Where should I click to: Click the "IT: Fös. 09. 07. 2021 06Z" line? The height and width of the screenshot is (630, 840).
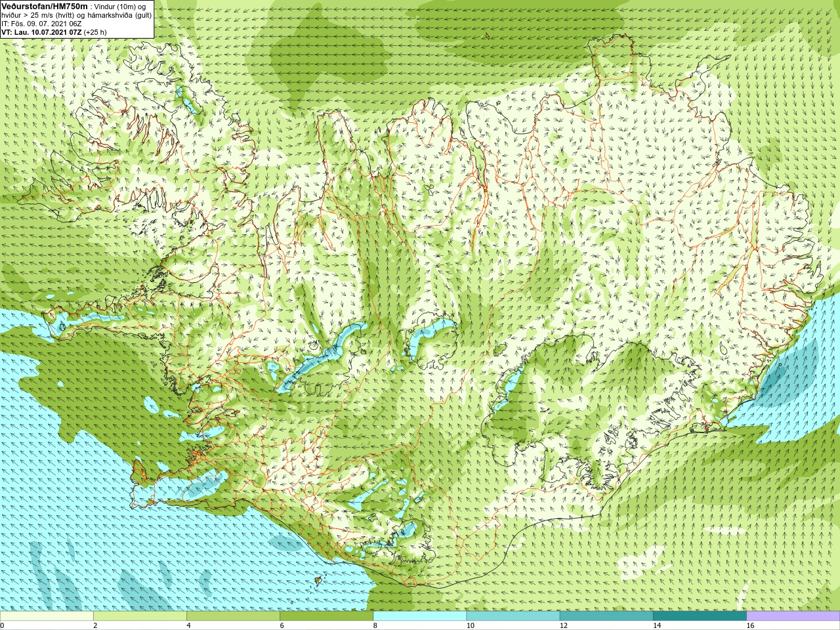pyautogui.click(x=41, y=23)
